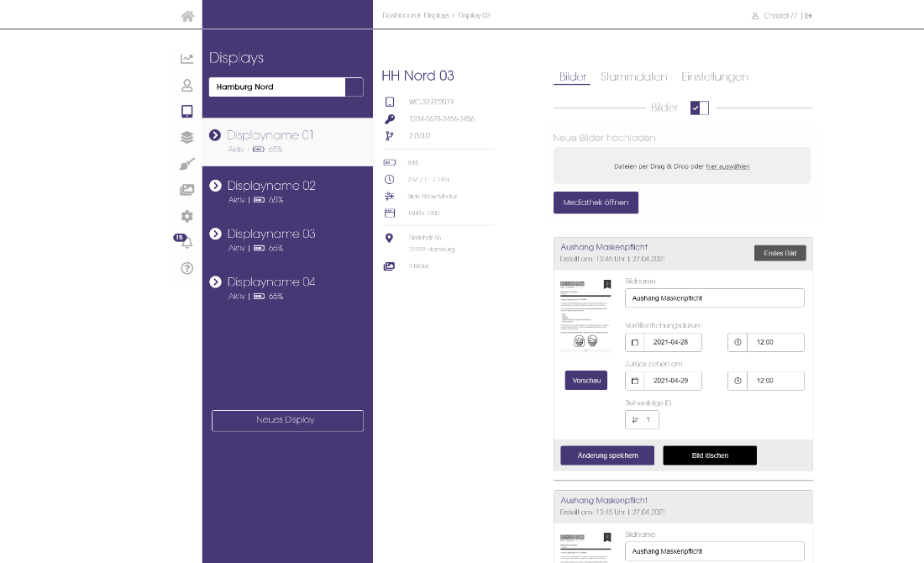This screenshot has height=563, width=924.
Task: Click the logout icon next to username
Action: [808, 16]
